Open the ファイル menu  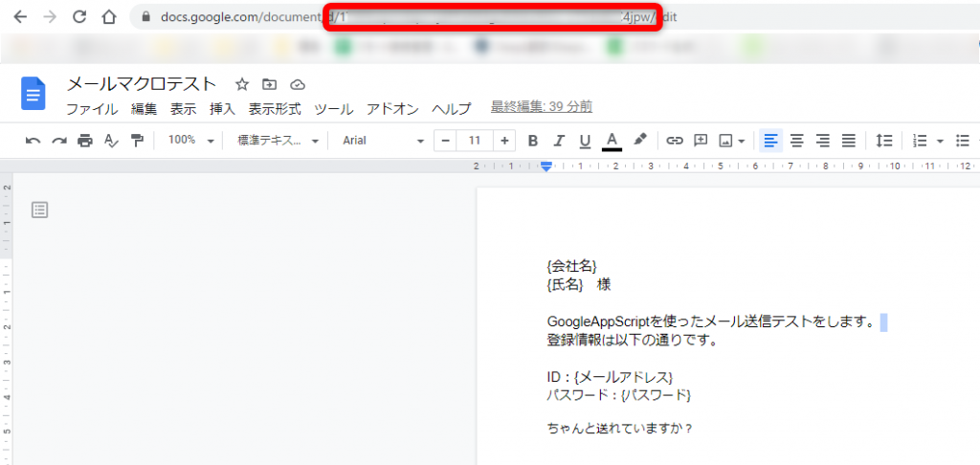pyautogui.click(x=92, y=109)
